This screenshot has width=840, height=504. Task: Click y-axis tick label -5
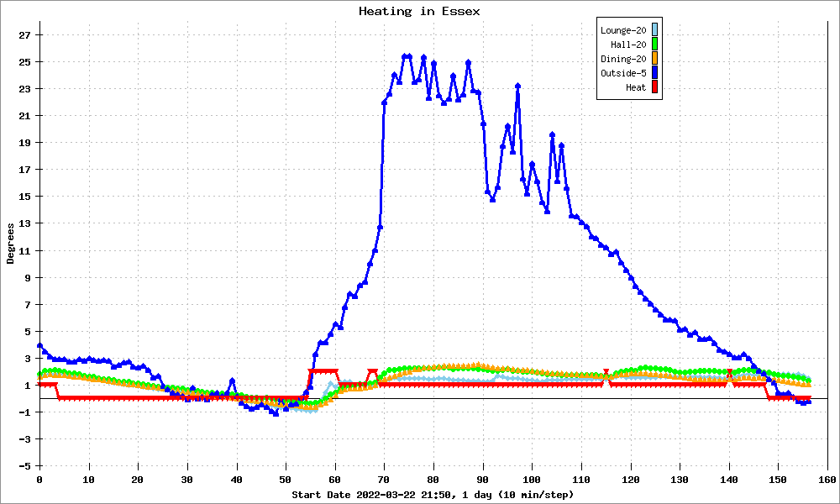(24, 466)
